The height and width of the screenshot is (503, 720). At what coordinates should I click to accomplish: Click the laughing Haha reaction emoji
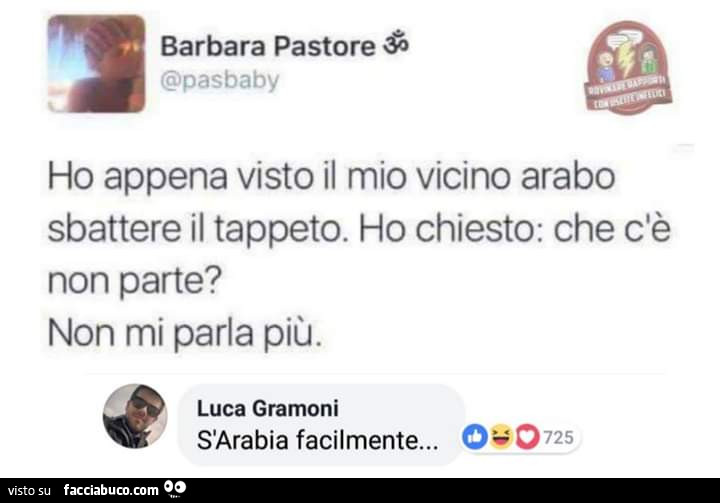pos(501,437)
